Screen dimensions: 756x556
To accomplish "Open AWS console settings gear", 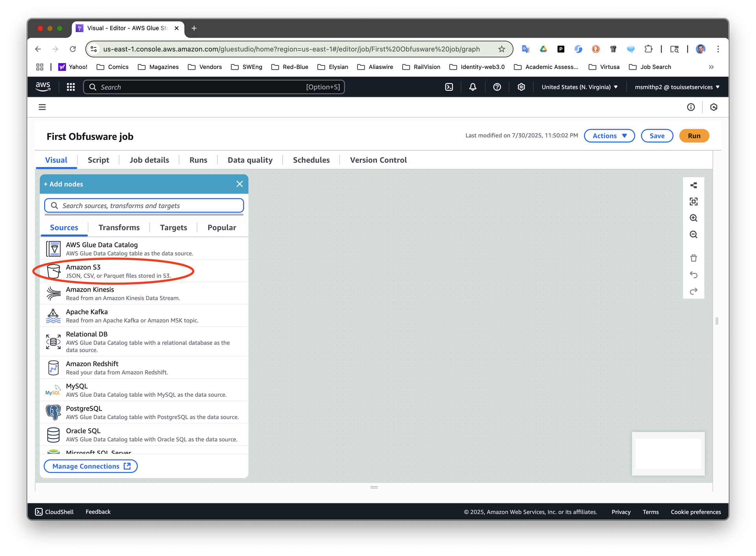I will [x=521, y=87].
